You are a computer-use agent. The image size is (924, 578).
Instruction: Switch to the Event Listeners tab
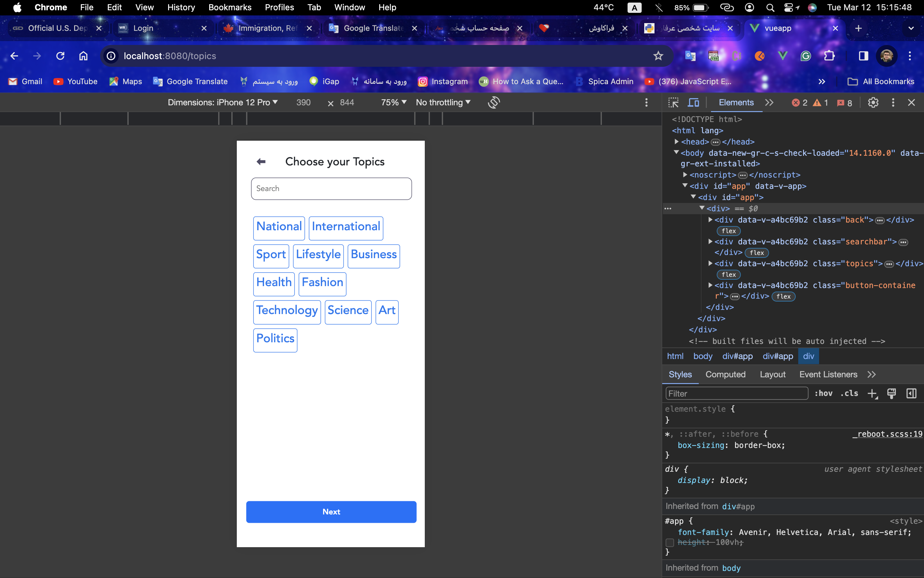click(828, 374)
